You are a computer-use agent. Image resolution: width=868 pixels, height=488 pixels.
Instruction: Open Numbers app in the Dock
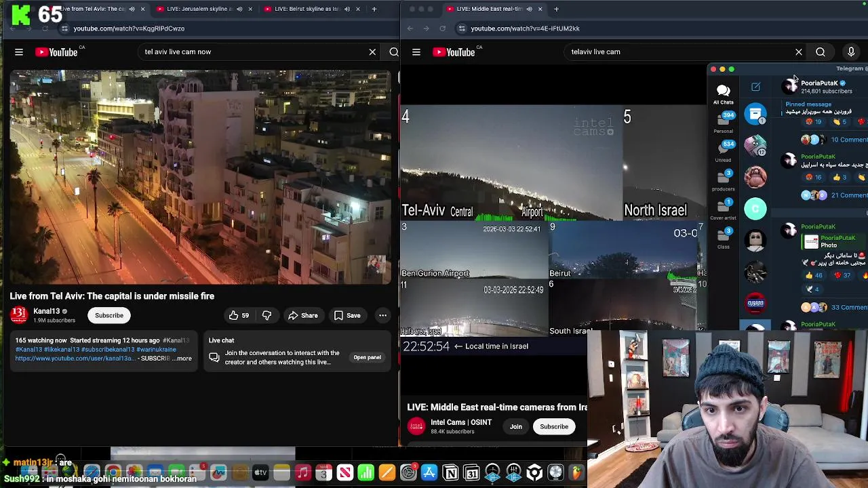click(x=366, y=472)
